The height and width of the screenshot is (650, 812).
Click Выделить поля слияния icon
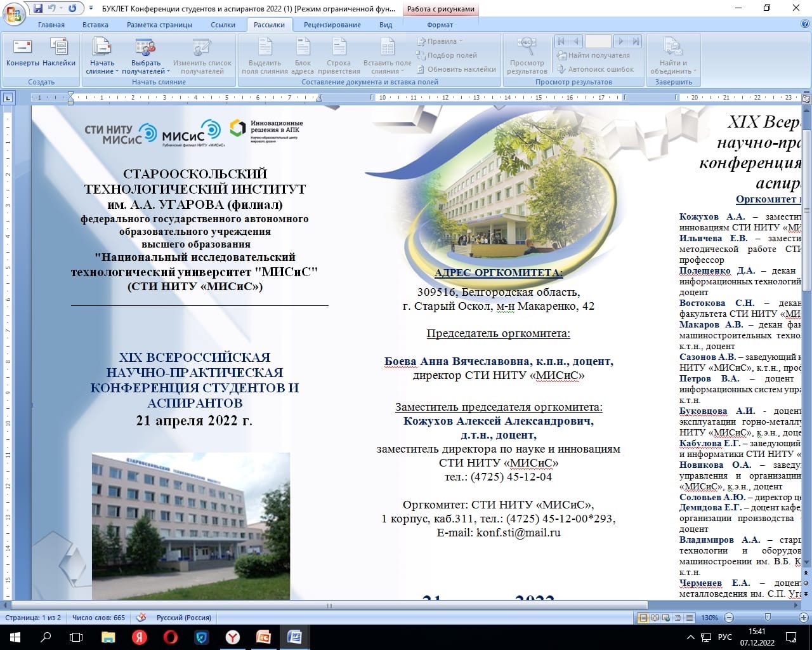point(265,56)
